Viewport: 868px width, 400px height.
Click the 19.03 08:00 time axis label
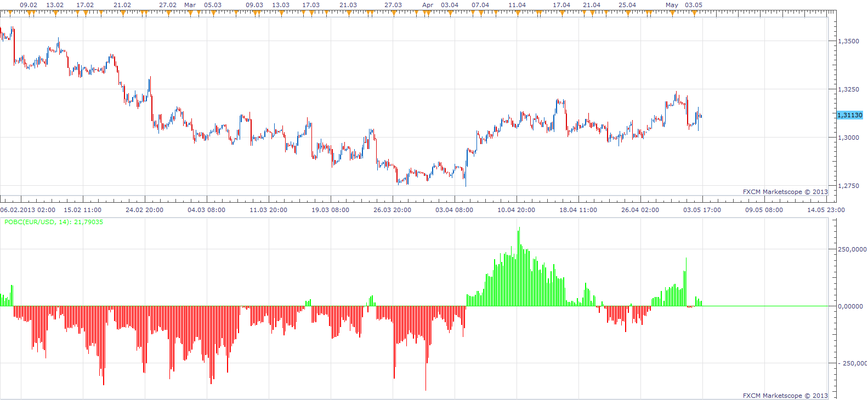[331, 210]
